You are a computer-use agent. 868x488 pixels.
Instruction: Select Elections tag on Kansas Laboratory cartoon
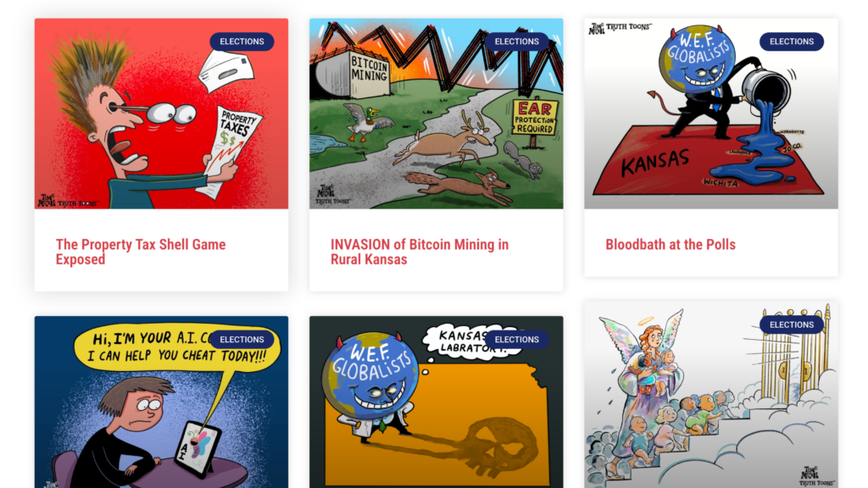pyautogui.click(x=516, y=340)
